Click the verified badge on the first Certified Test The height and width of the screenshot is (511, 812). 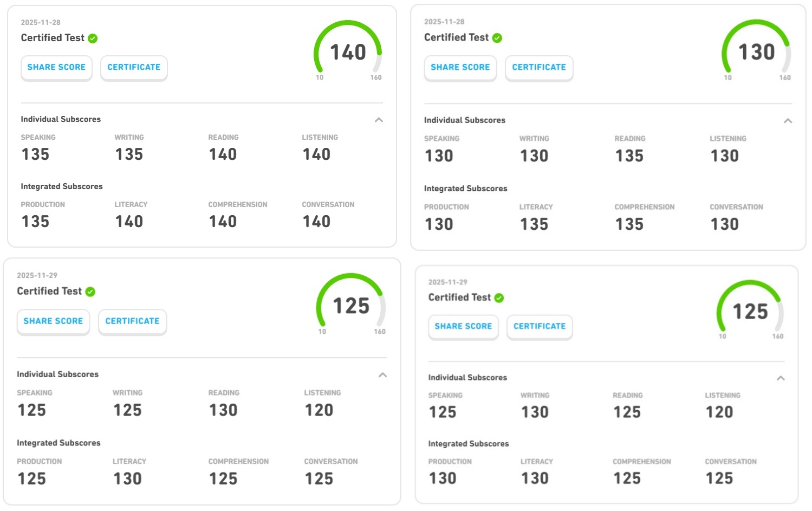click(92, 38)
